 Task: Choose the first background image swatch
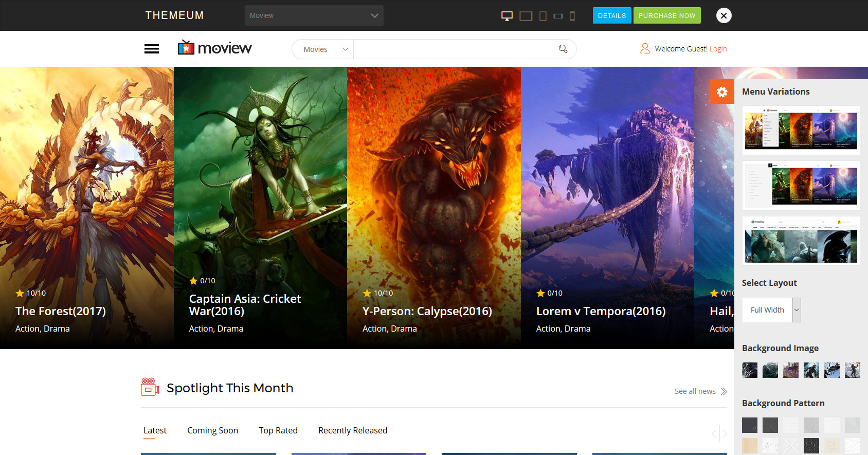(750, 370)
